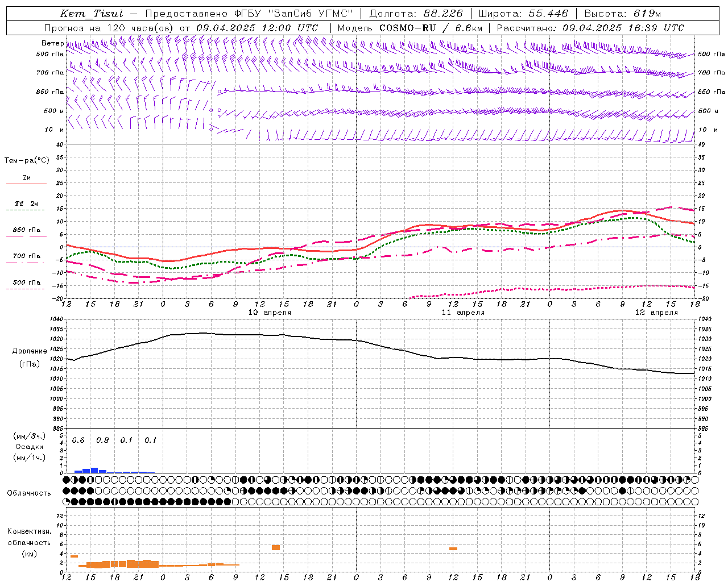Click the 'Тем-ра(°C)' temperature label
This screenshot has width=728, height=582.
(x=27, y=160)
